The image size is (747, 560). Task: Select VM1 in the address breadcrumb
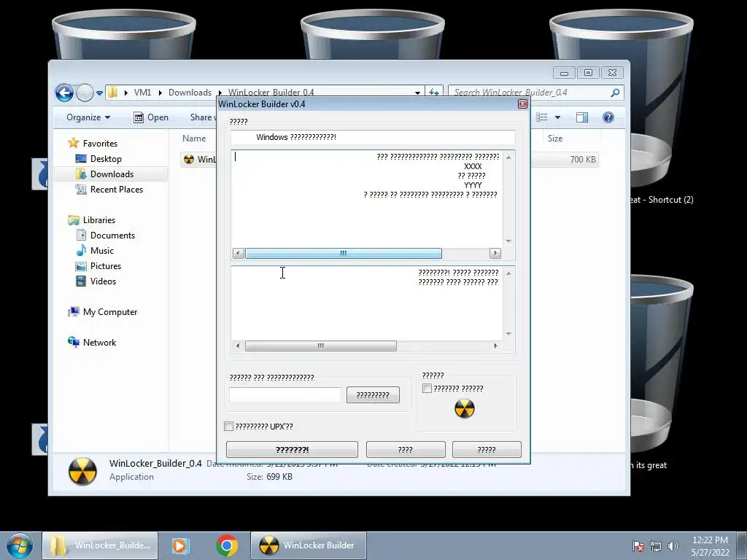tap(142, 93)
